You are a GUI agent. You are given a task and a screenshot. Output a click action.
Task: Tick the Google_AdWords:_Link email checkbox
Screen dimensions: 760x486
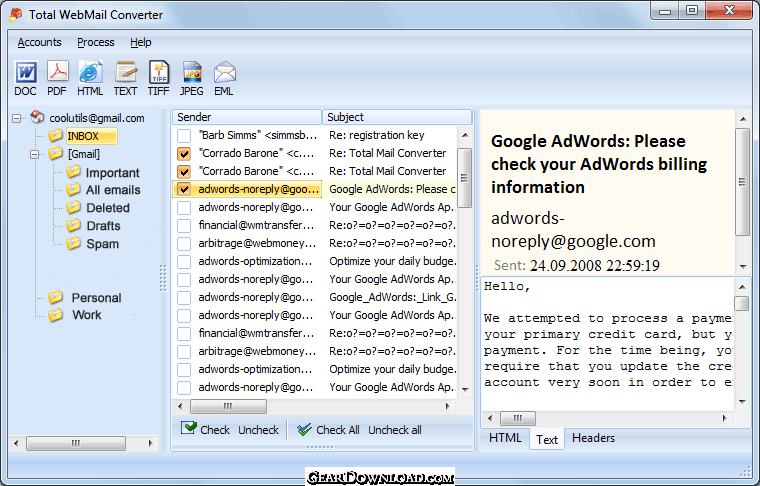184,298
